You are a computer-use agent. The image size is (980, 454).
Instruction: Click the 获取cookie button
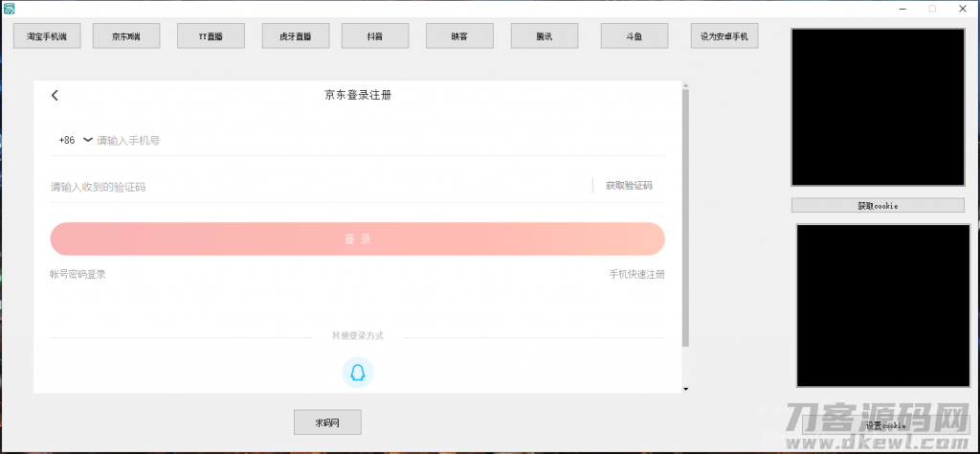tap(878, 205)
